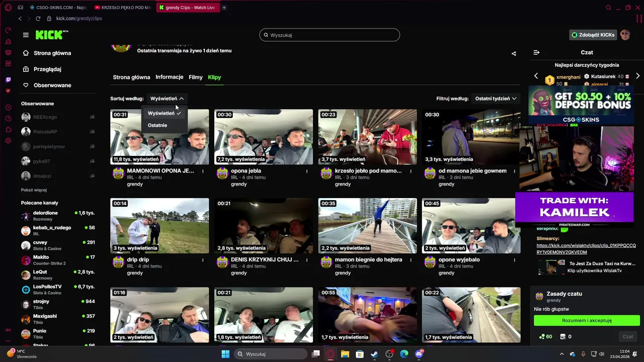Open the Maxigashi recommended channel
Viewport: 644px width, 362px height.
click(x=58, y=319)
